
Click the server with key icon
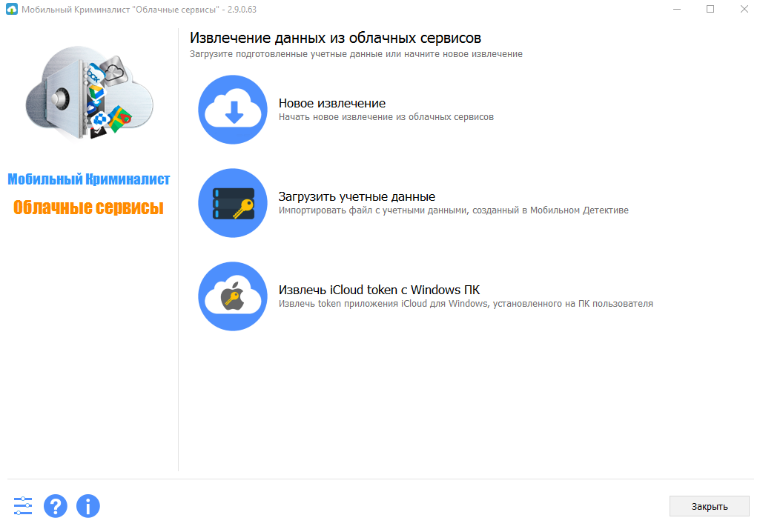point(233,203)
